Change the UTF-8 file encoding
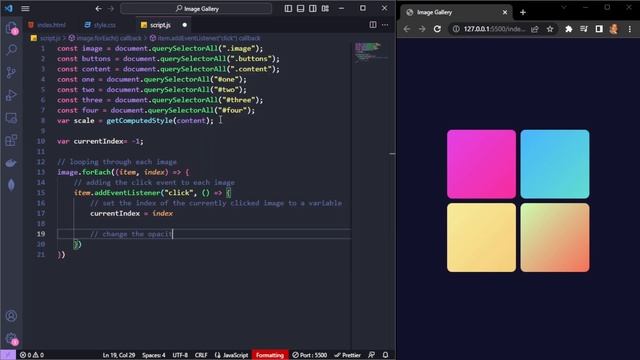Screen dimensions: 640x360 (x=180, y=355)
